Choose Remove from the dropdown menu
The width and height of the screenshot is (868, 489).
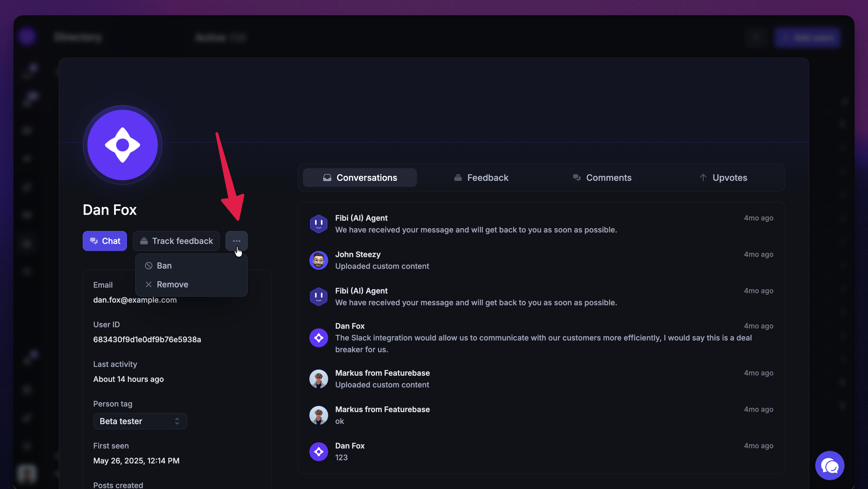point(172,284)
